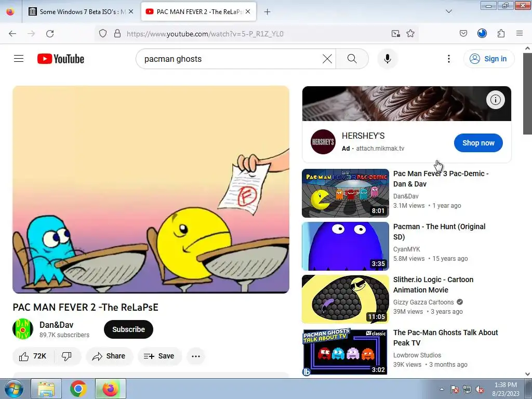Open the Share dialog
Image resolution: width=532 pixels, height=399 pixels.
tap(109, 356)
